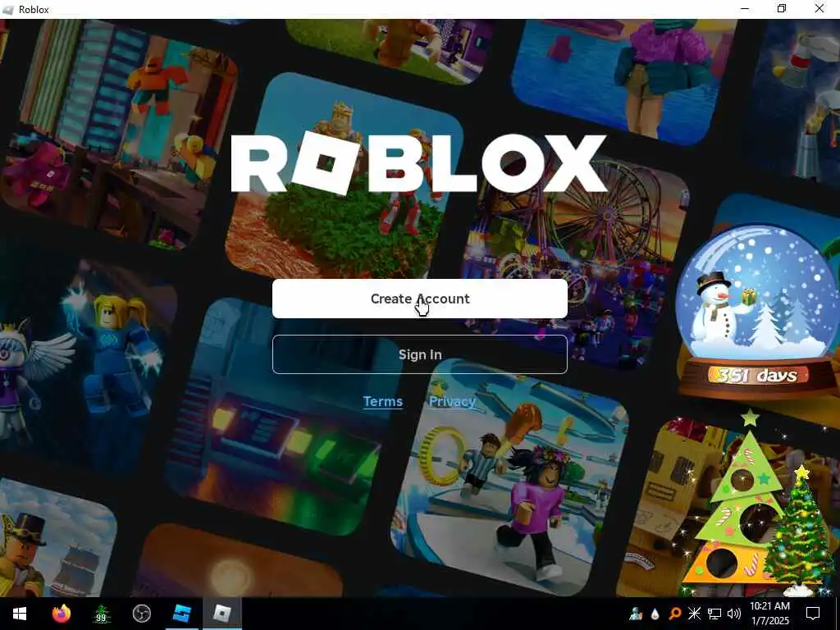Open the Sign In screen

pos(419,354)
